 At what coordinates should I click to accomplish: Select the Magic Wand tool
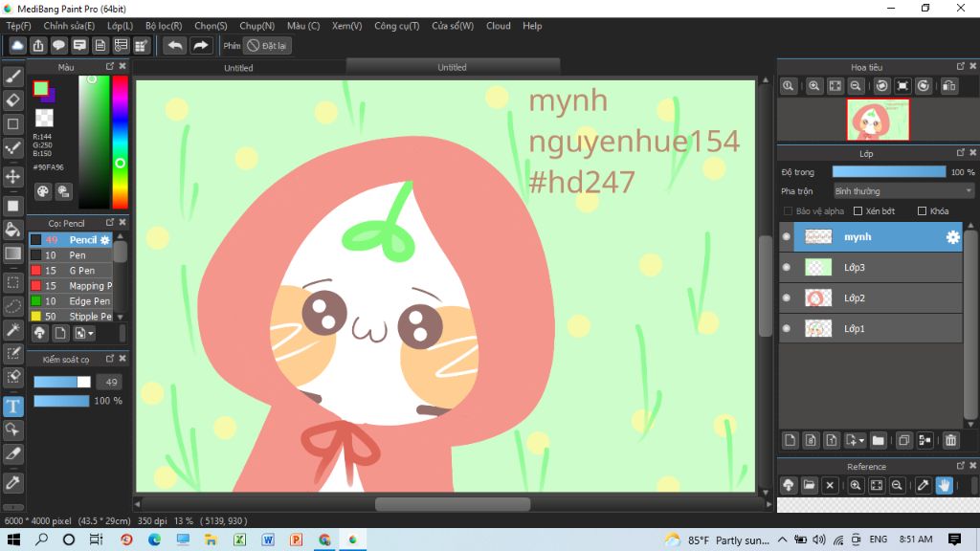click(x=13, y=330)
